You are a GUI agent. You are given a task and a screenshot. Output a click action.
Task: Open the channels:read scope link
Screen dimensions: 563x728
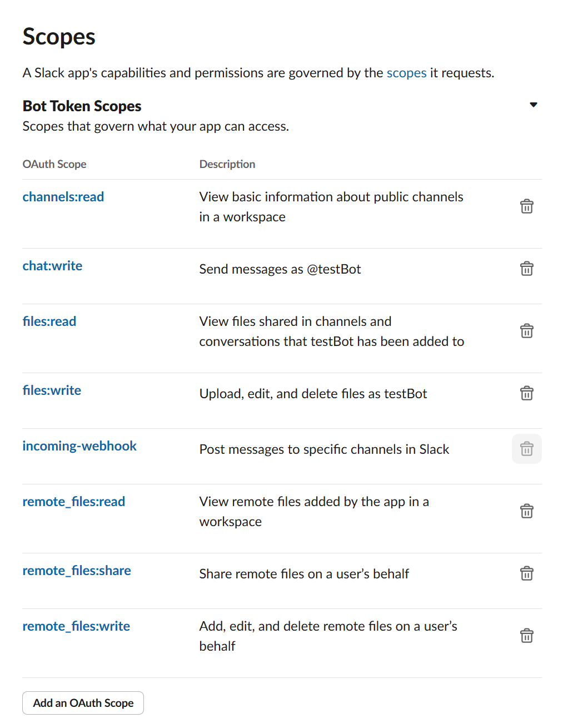click(x=63, y=197)
